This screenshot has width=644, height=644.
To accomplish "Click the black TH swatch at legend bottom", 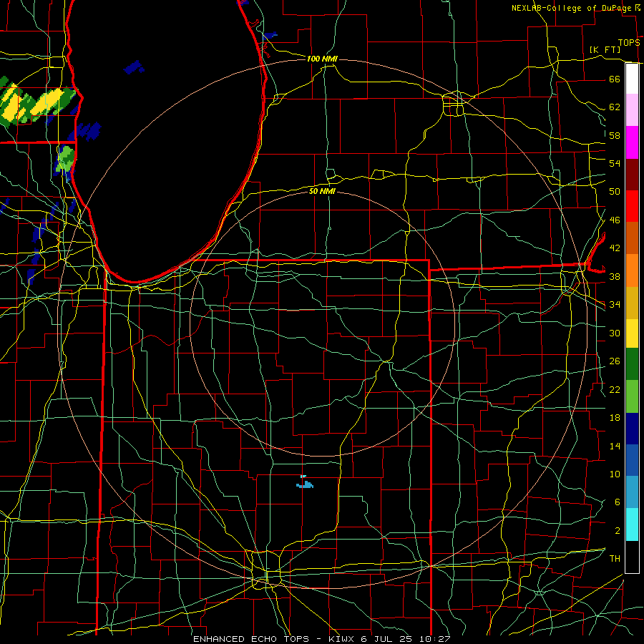I will point(632,557).
